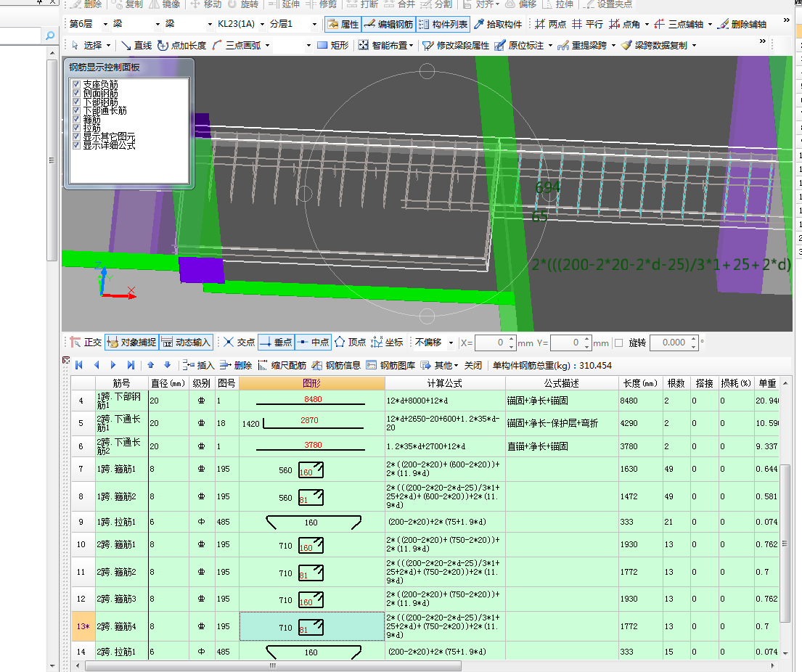Select the 三点辅轴 three-point auxiliary axis tool
This screenshot has width=802, height=672.
(x=679, y=24)
